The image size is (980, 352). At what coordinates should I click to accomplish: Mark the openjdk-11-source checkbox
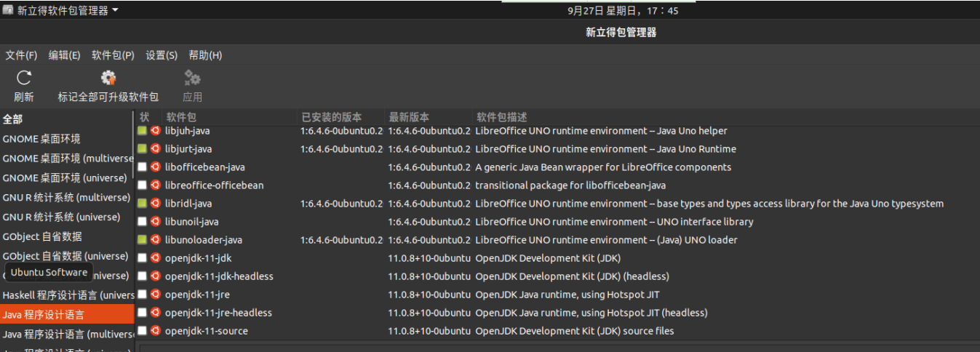pos(142,331)
